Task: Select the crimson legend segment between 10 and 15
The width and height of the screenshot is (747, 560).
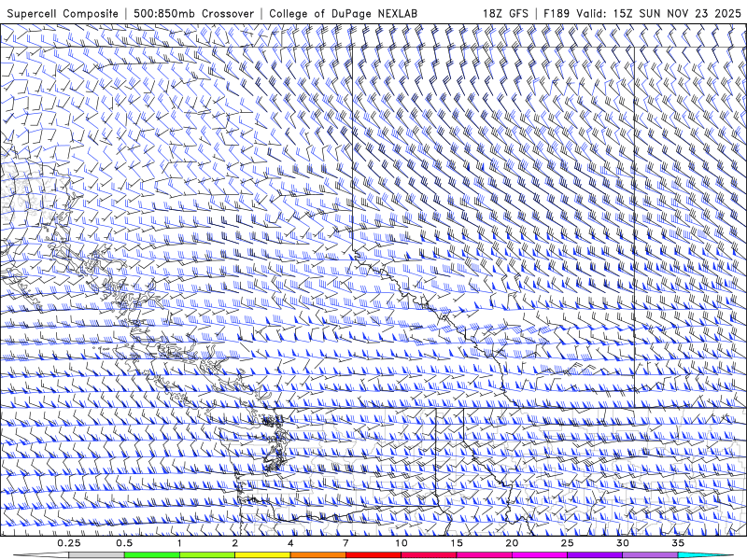Action: point(429,555)
